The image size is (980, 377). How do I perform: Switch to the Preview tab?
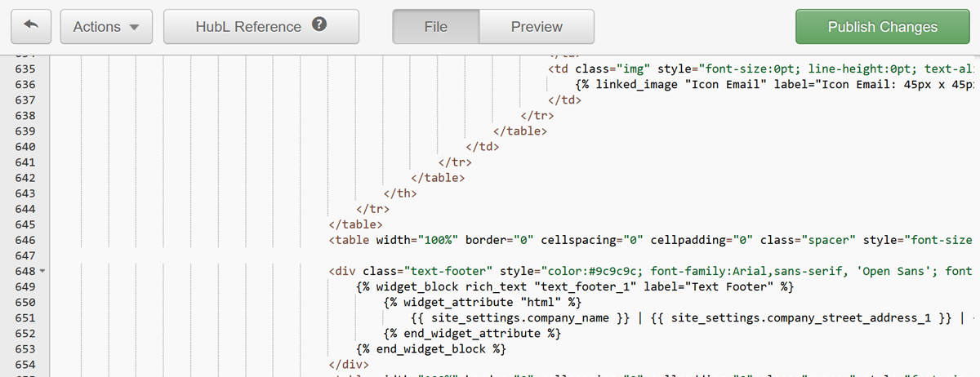coord(537,27)
